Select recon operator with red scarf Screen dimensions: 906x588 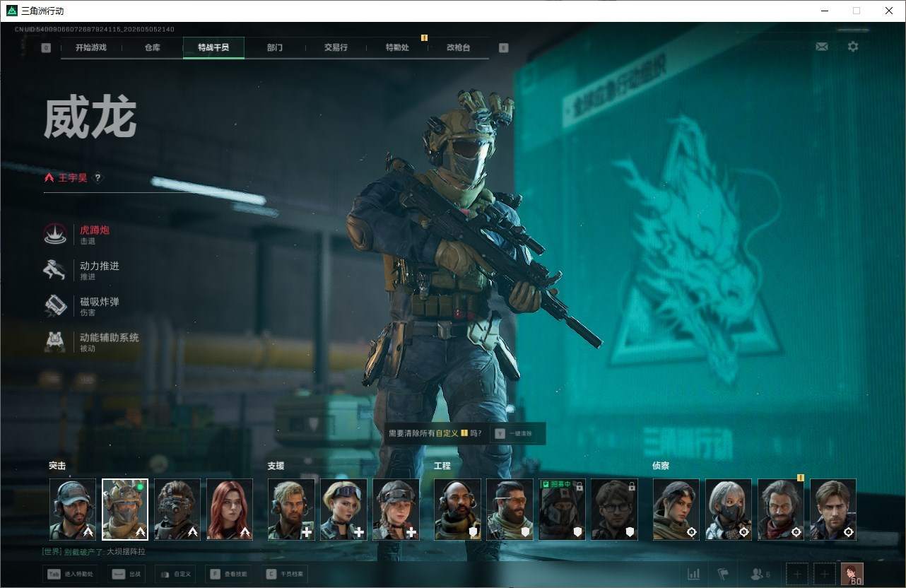click(x=781, y=510)
